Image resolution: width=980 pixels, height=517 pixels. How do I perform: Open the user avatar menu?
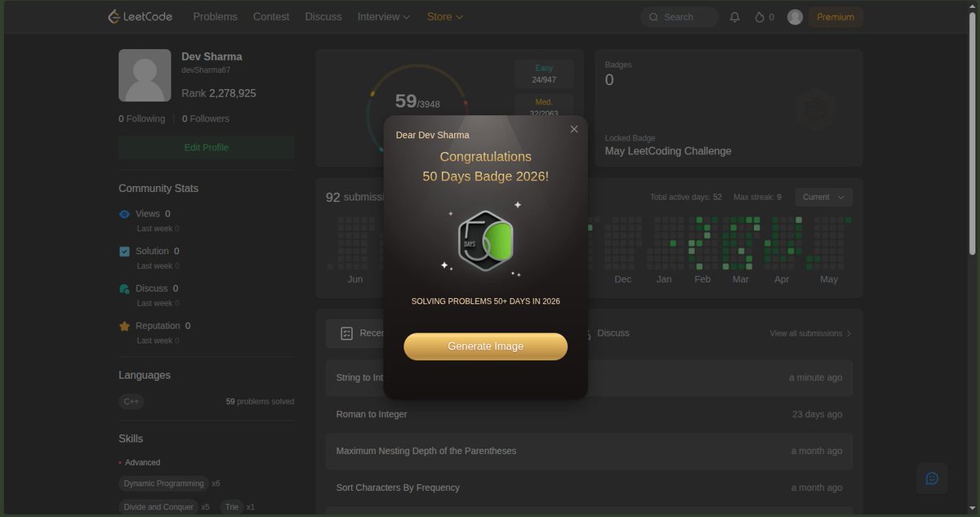click(795, 17)
